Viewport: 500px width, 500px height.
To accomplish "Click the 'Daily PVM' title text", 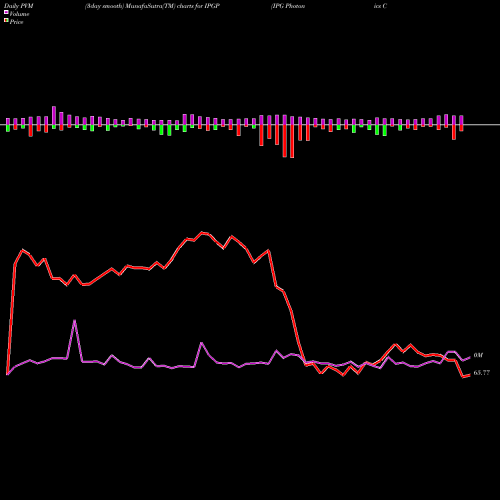I will pos(19,6).
